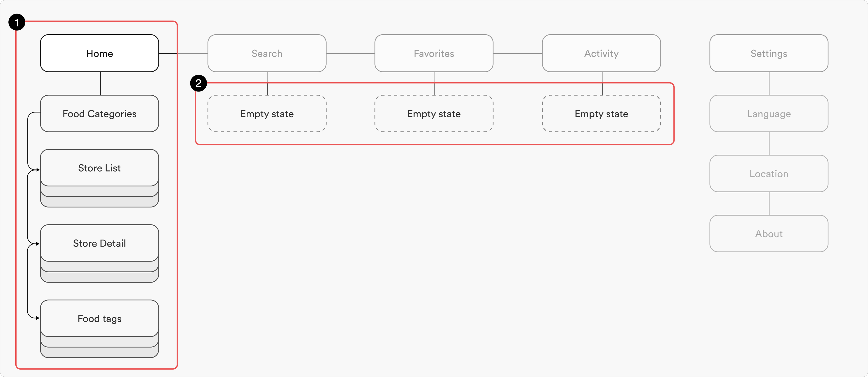
Task: Select the Food Categories box
Action: pos(99,113)
